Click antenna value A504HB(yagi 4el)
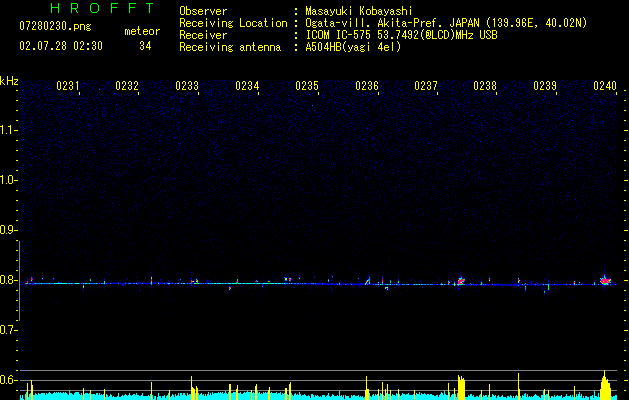 [x=353, y=47]
